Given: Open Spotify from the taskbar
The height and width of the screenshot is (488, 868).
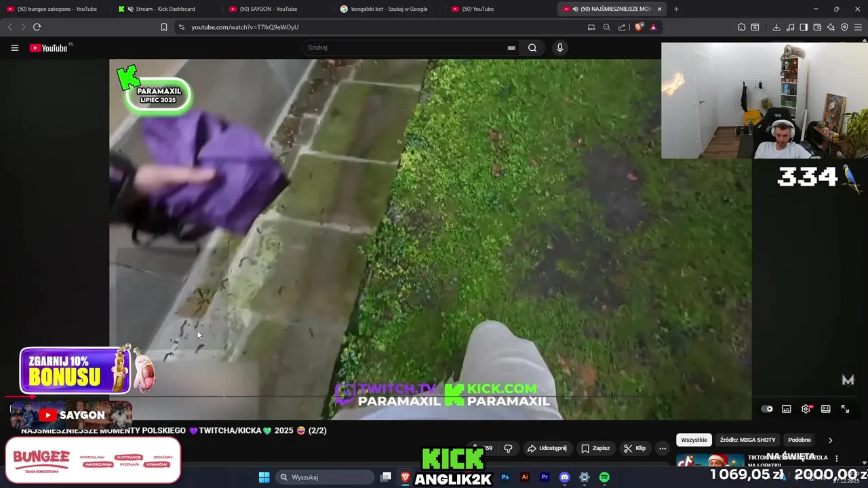Looking at the screenshot, I should (x=604, y=477).
